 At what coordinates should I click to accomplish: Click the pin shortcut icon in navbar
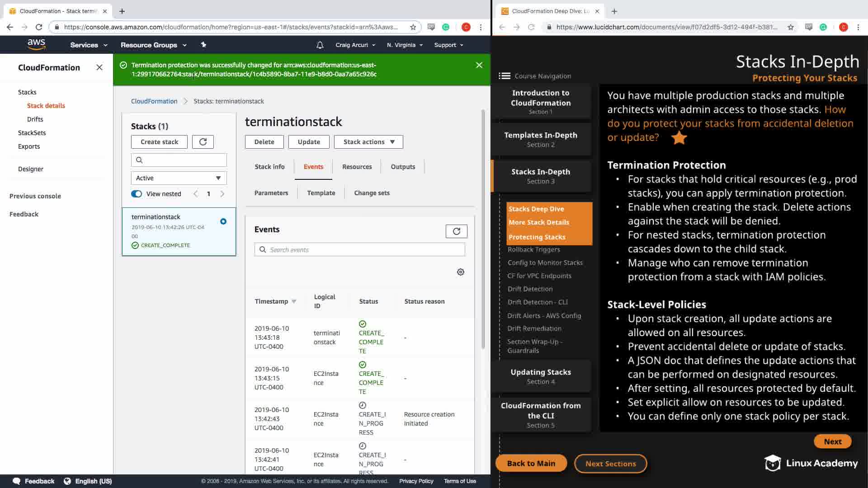click(203, 44)
